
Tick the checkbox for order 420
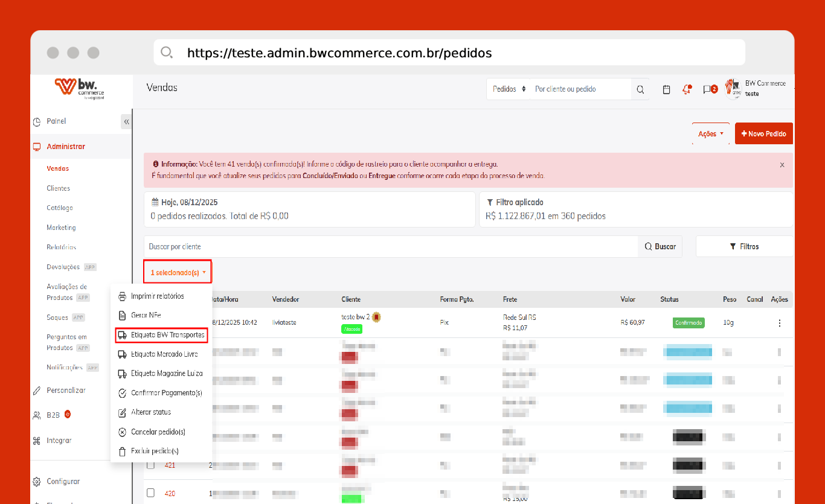(x=151, y=493)
